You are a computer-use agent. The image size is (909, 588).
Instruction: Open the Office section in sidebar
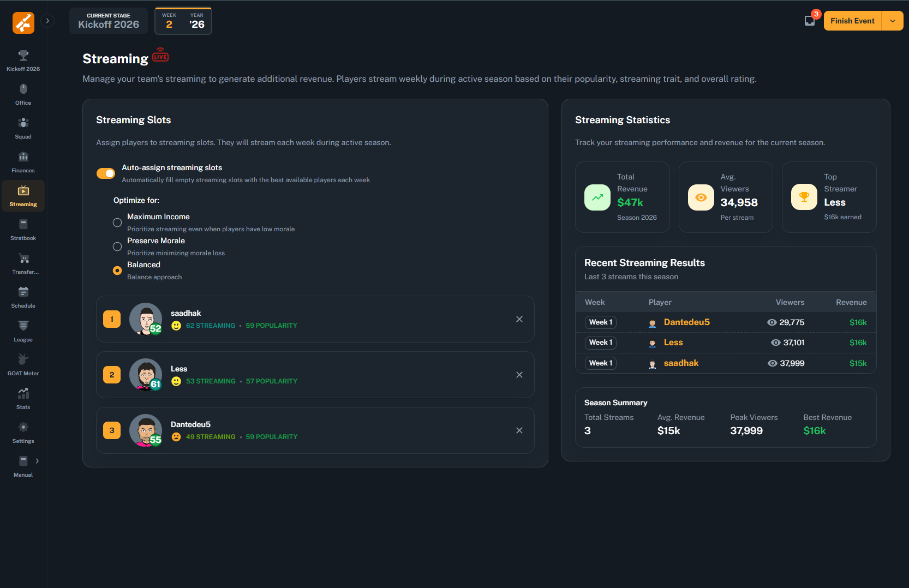(23, 94)
